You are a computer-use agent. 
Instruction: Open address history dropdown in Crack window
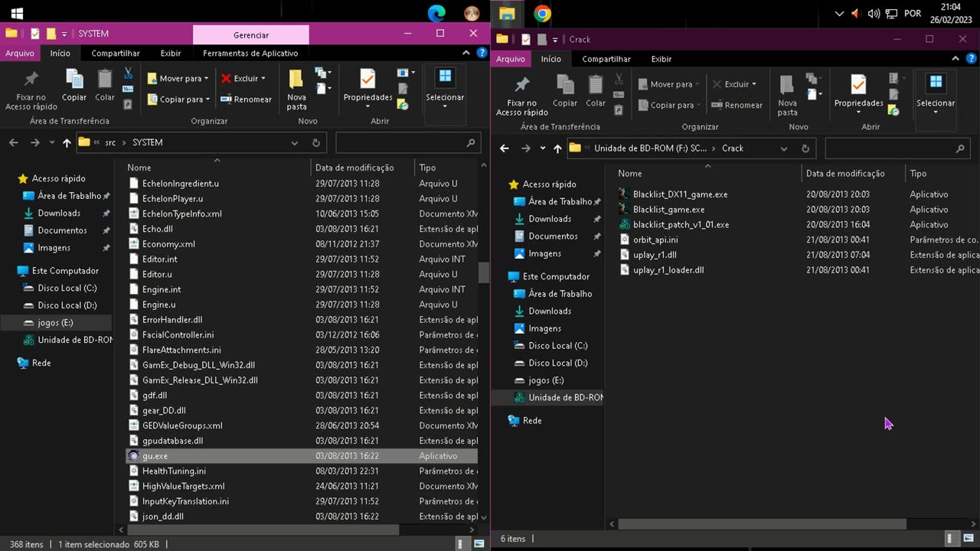(x=784, y=148)
